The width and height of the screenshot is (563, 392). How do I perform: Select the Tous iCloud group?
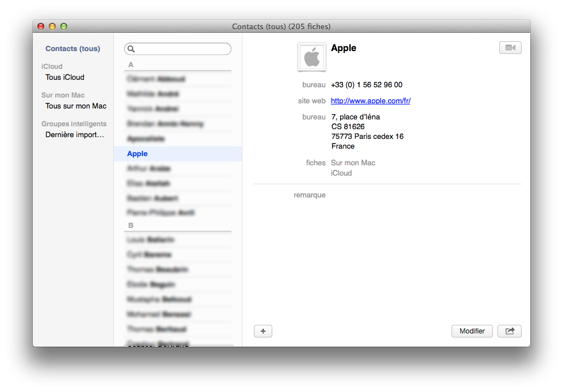64,77
